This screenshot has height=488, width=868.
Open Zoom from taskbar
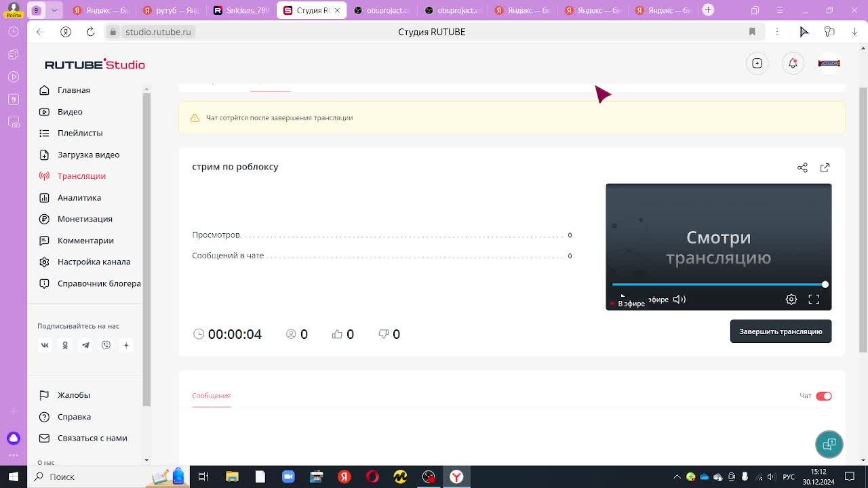click(x=288, y=476)
